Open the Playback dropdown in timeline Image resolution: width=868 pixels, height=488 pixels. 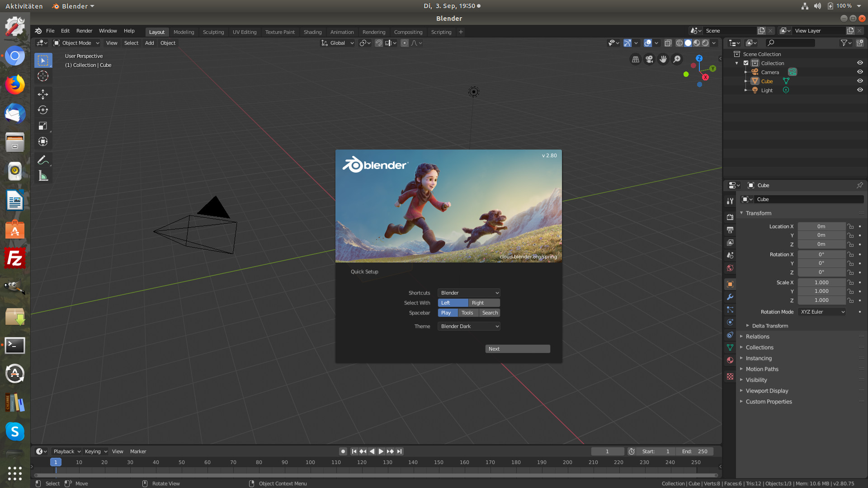(x=66, y=451)
